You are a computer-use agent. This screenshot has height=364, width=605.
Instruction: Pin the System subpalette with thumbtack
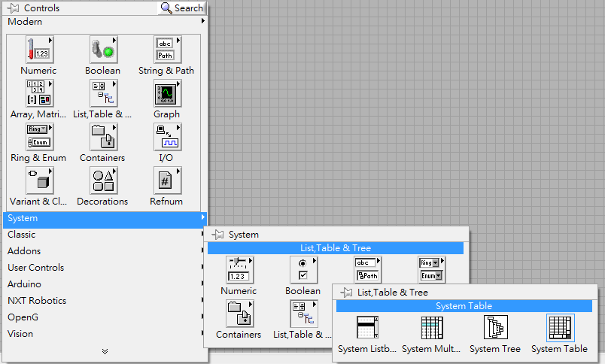[x=217, y=235]
